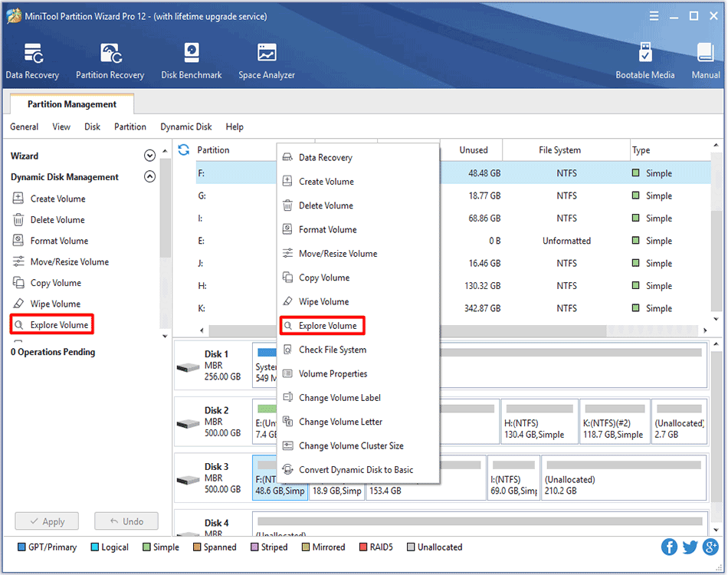Screen dimensions: 728x575
Task: Click the Twitter icon in the status bar
Action: tap(690, 547)
